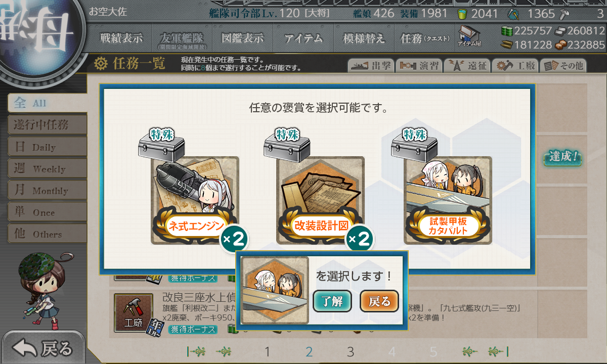Click the last-page arrow in pagination
607x364 pixels.
pos(499,351)
